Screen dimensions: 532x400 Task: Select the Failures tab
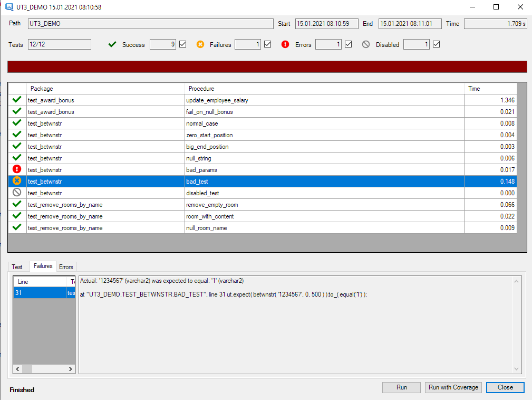click(x=43, y=266)
